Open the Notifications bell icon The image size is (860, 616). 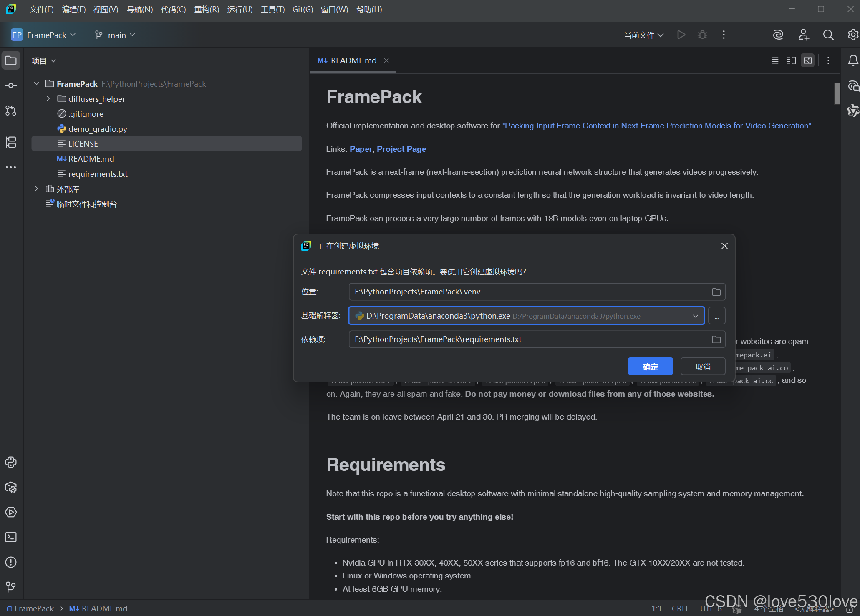853,61
